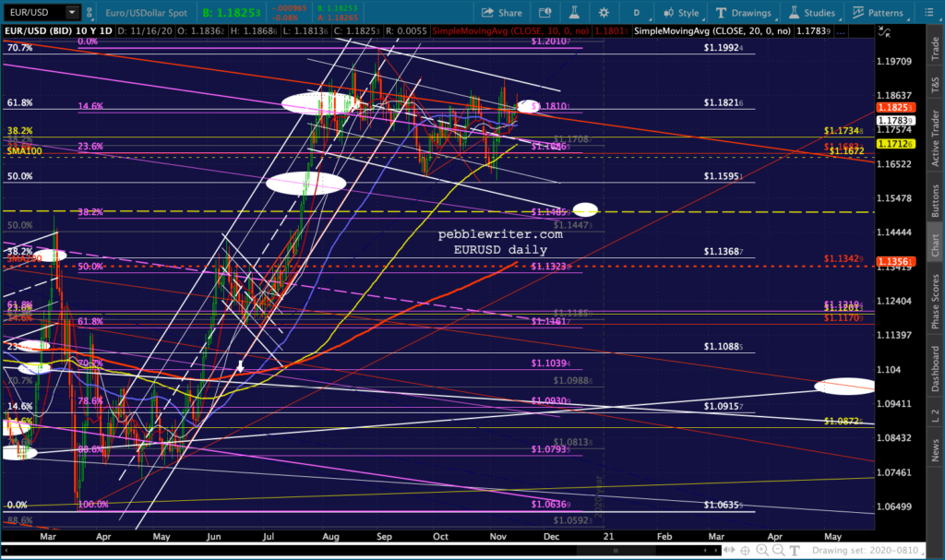Click the scroll right arrow at bottom

coord(716,551)
